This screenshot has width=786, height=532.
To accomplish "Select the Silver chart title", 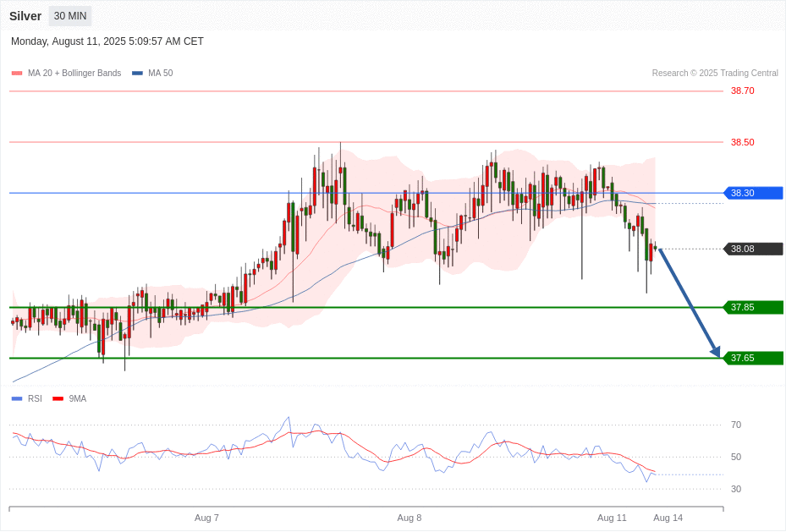I will (25, 16).
